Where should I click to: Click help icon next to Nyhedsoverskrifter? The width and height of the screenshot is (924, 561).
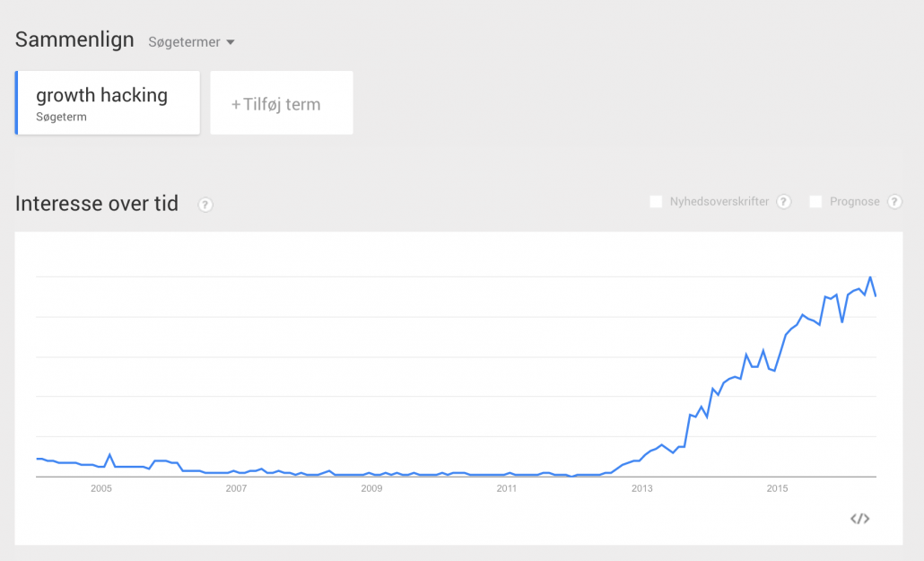783,202
